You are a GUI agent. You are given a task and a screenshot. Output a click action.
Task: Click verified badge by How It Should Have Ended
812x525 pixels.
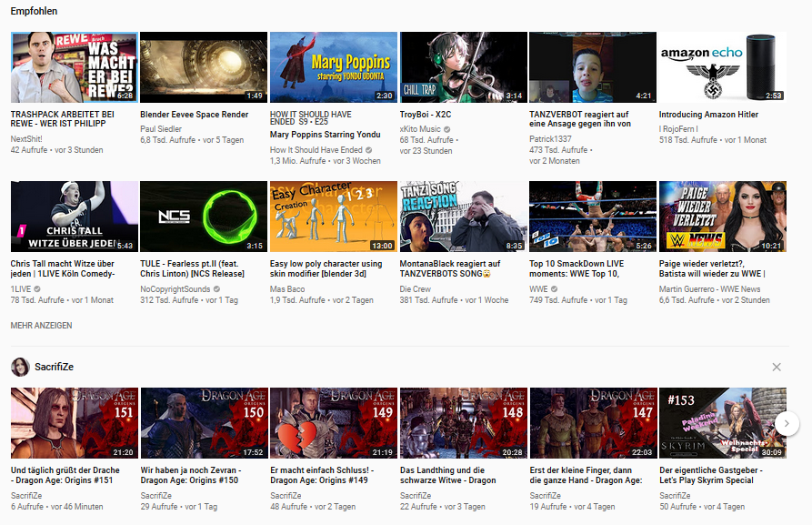370,150
